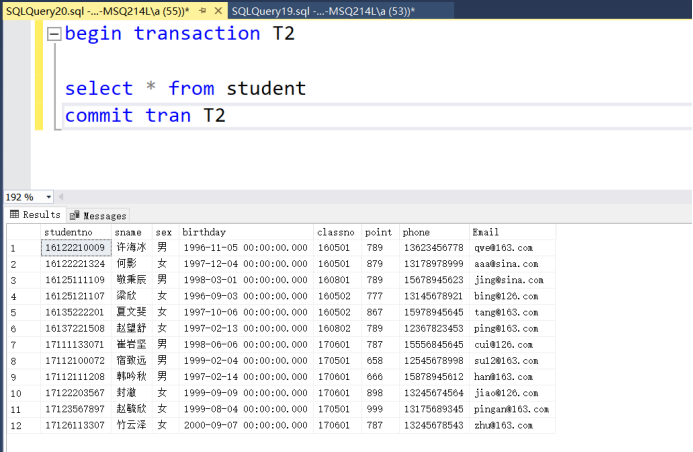Click Email cell bing@126.com
Image resolution: width=693 pixels, height=452 pixels.
512,296
